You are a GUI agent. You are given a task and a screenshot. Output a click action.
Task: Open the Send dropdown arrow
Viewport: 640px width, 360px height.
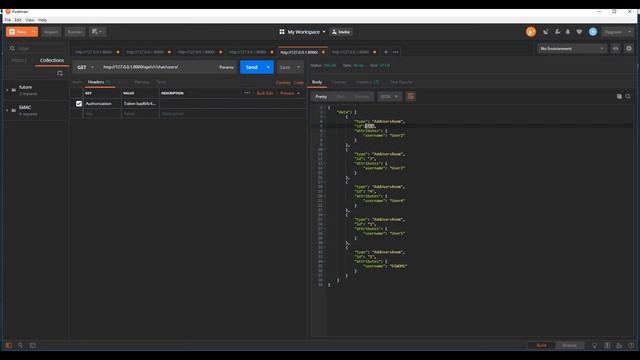pyautogui.click(x=268, y=67)
